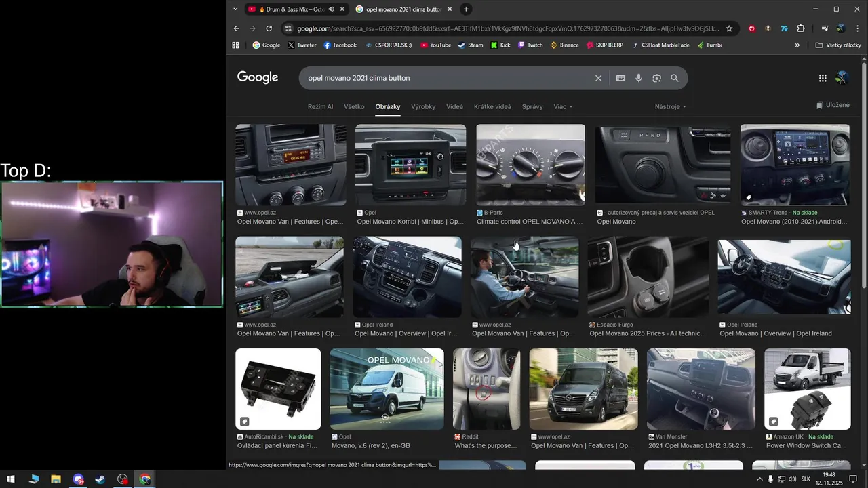This screenshot has height=488, width=868.
Task: Open File Explorer from the taskbar
Action: click(56, 479)
